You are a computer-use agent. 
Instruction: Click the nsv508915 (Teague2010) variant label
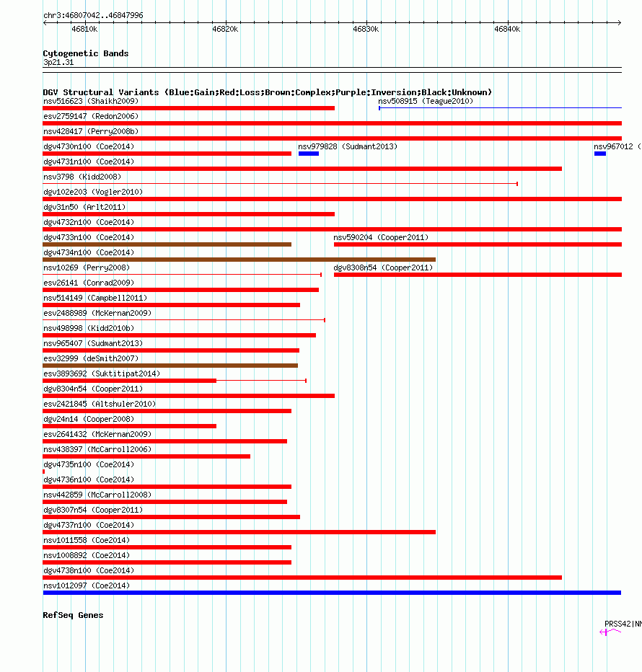(x=426, y=101)
